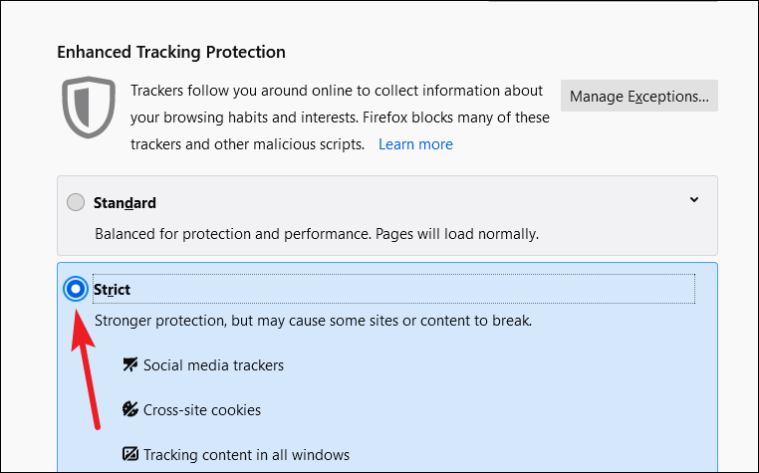
Task: Click the Enhanced Tracking Protection heading
Action: coord(171,52)
